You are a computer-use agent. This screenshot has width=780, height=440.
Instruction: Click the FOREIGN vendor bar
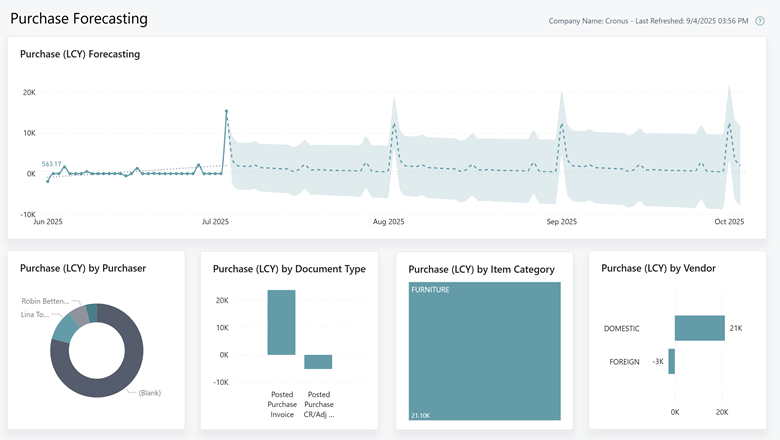pos(672,361)
